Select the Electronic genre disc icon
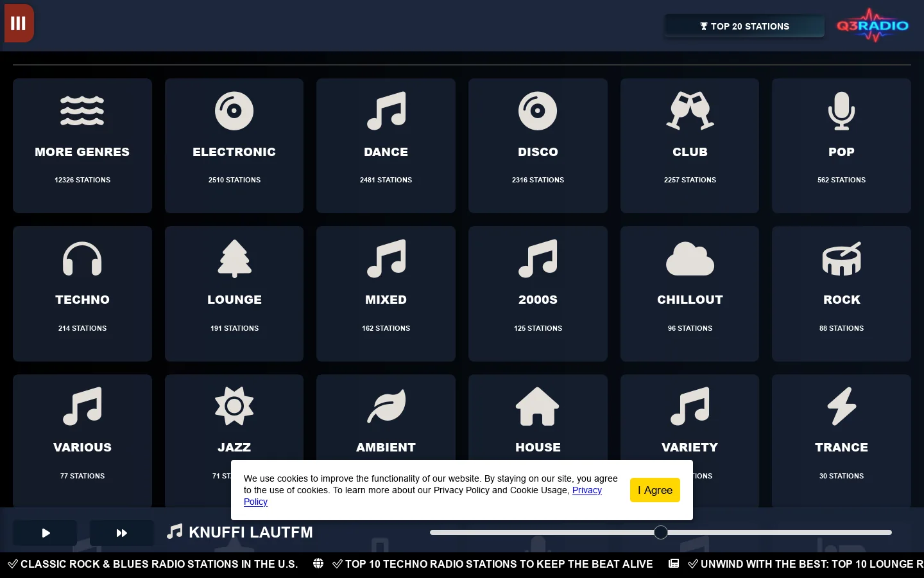This screenshot has width=924, height=578. (x=234, y=110)
